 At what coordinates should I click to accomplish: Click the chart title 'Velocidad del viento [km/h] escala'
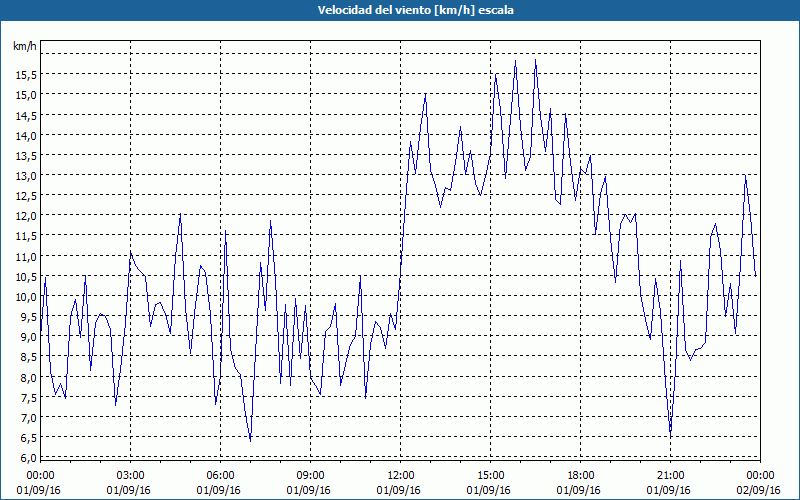[415, 10]
